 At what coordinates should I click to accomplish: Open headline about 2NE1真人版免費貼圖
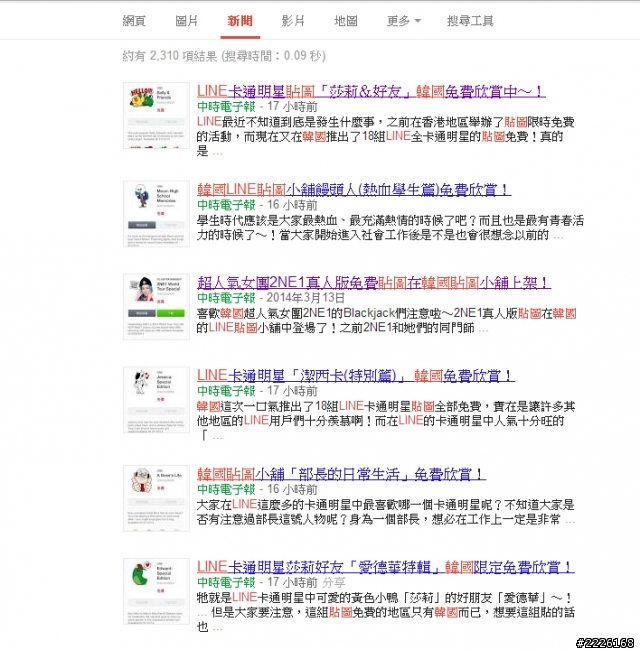[x=374, y=283]
